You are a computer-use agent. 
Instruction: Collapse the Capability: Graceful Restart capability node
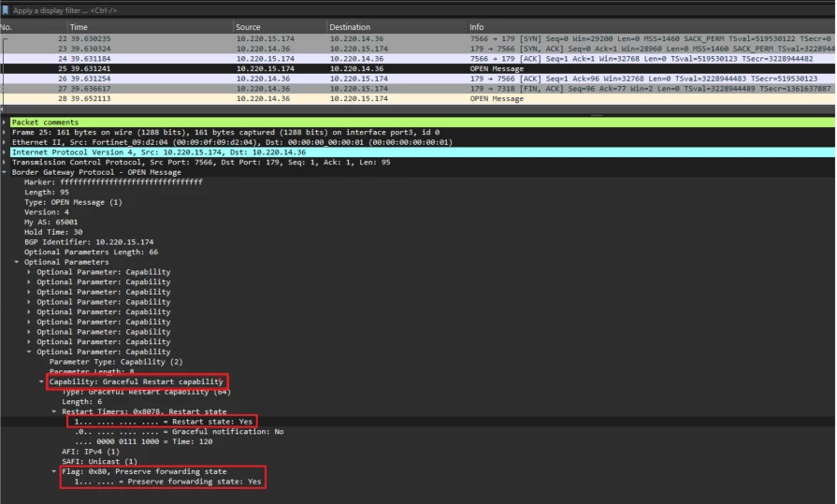pyautogui.click(x=41, y=382)
